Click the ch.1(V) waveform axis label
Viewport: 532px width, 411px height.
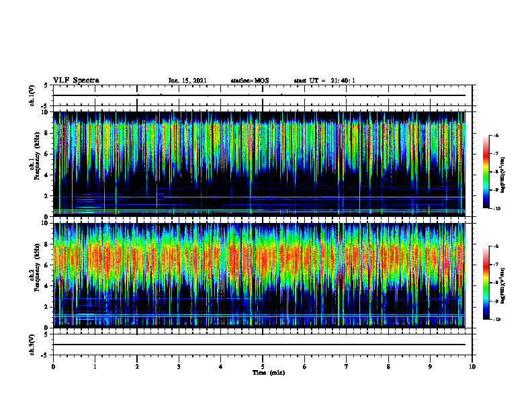(x=32, y=95)
